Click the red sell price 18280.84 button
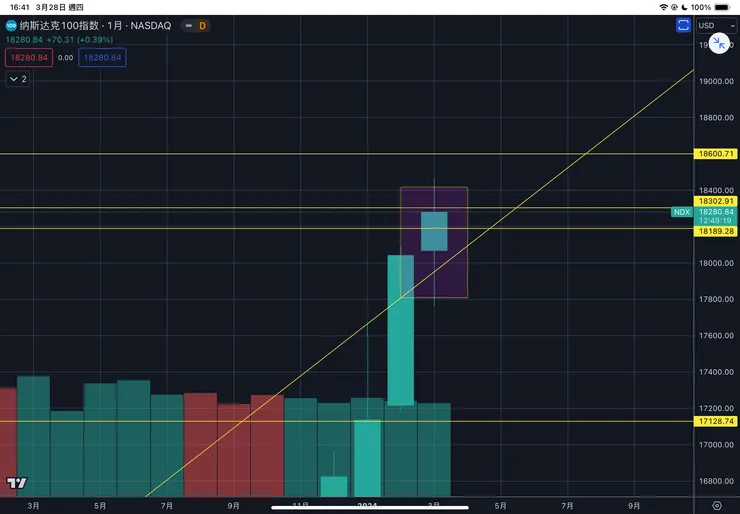Viewport: 740px width, 514px height. click(29, 58)
